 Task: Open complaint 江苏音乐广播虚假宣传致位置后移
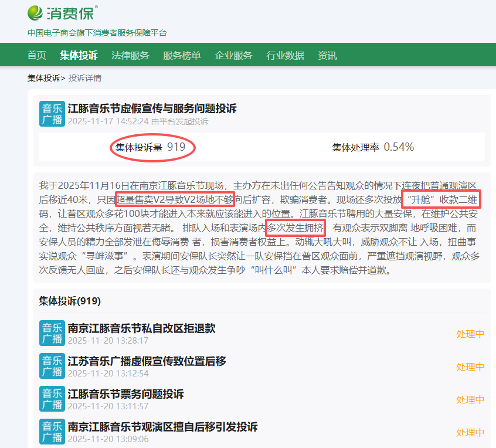[147, 361]
